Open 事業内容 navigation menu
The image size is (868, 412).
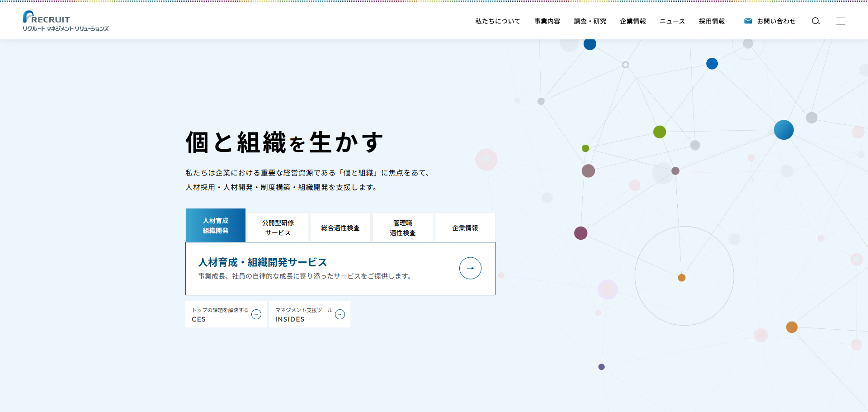point(547,21)
